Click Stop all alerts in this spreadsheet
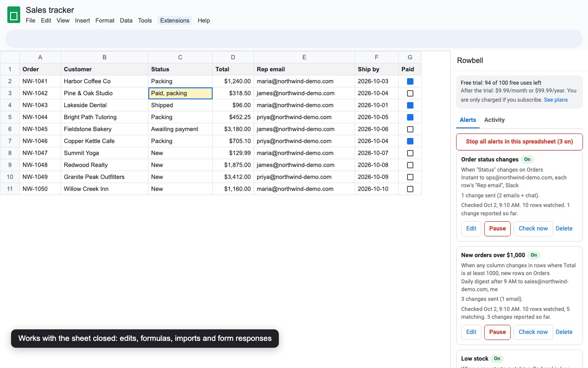The width and height of the screenshot is (588, 368). click(x=520, y=142)
